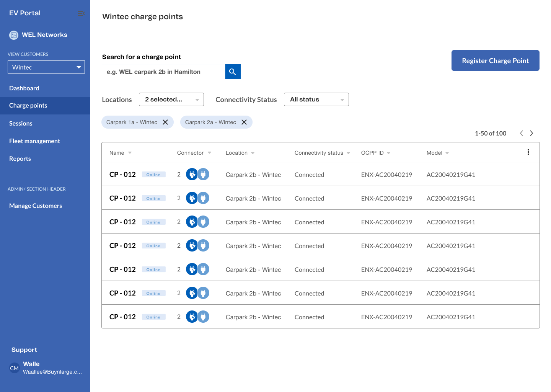Collapse the sidebar using the menu icon
This screenshot has height=392, width=551.
[x=81, y=13]
